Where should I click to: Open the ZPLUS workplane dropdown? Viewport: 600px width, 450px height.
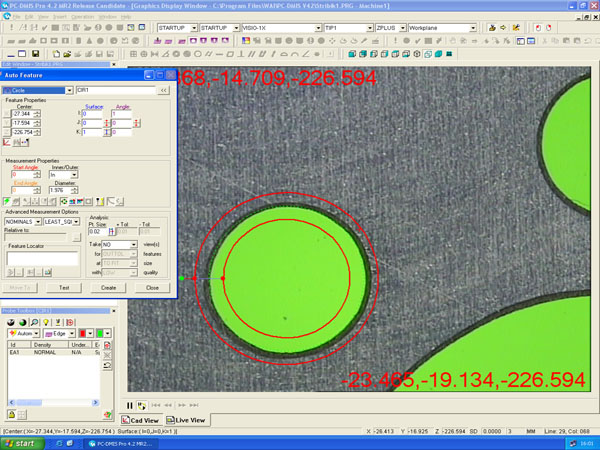(x=402, y=28)
